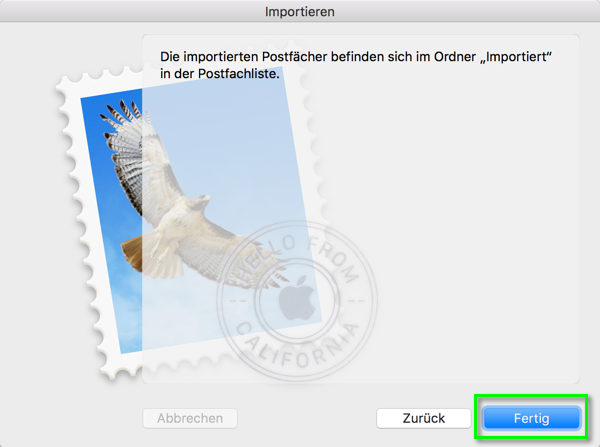Image resolution: width=600 pixels, height=447 pixels.
Task: Click the text about imported mailboxes
Action: pos(355,65)
